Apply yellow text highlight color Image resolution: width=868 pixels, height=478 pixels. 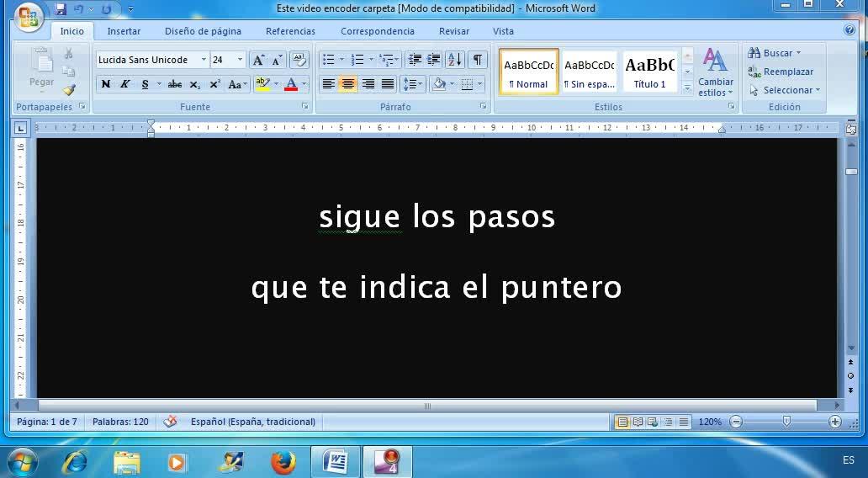[262, 84]
